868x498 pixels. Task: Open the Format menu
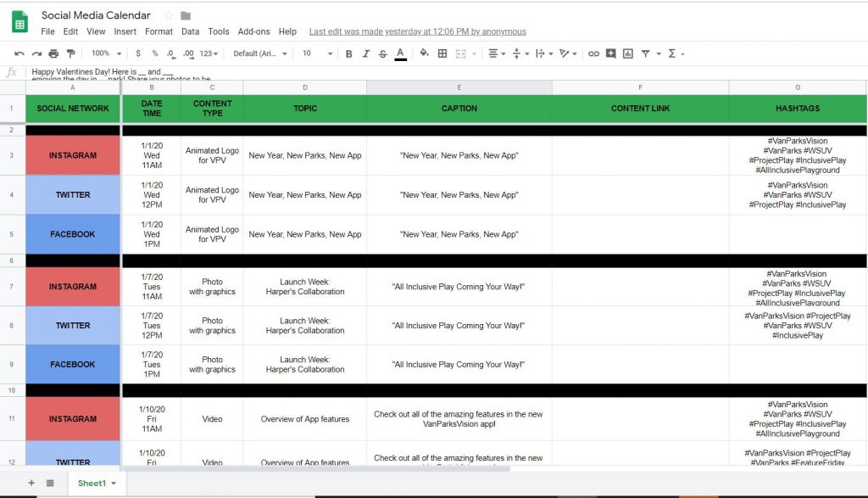159,31
